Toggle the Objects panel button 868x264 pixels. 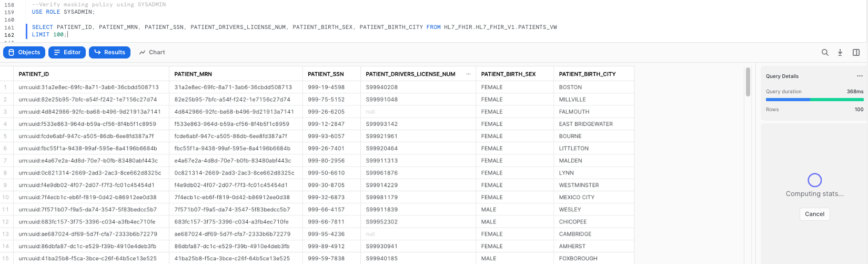[24, 52]
